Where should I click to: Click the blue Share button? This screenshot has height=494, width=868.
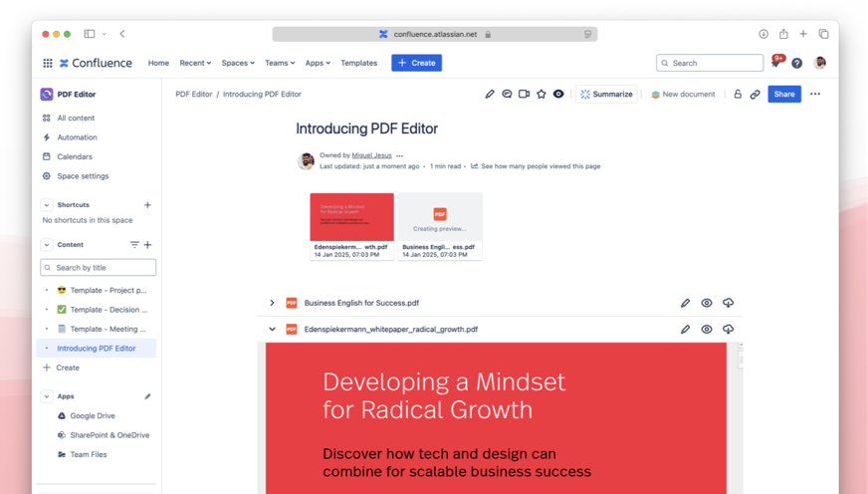783,95
